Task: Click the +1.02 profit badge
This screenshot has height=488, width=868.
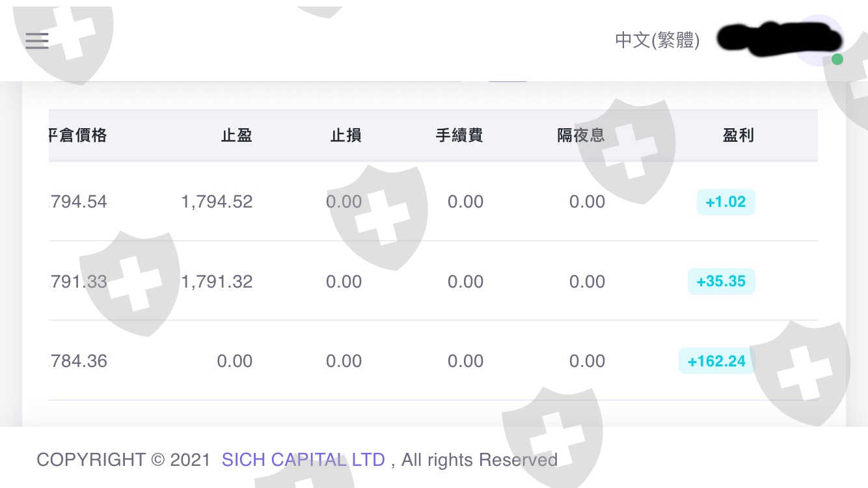Action: (726, 202)
